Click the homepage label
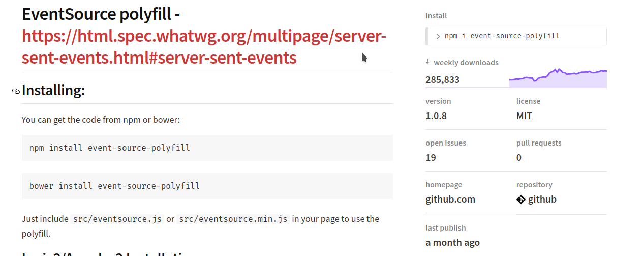Viewport: 644px width, 256px height. [444, 185]
